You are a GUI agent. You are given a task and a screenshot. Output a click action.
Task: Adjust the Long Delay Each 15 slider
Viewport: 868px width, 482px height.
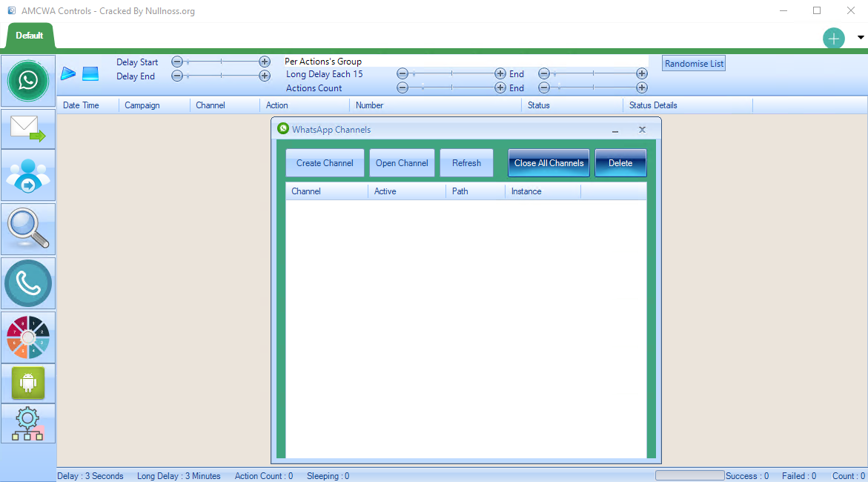[x=451, y=73]
